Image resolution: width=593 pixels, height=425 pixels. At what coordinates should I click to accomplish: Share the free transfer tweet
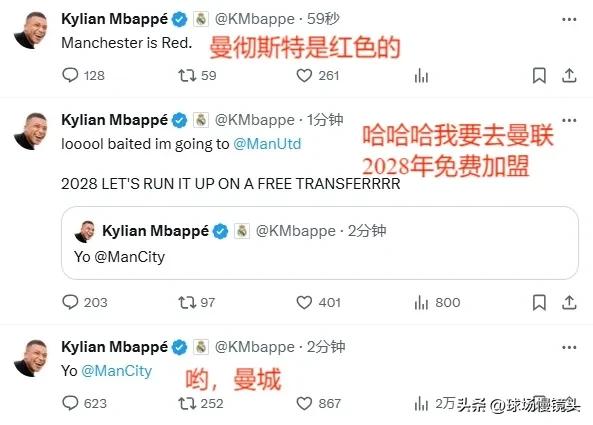(569, 302)
